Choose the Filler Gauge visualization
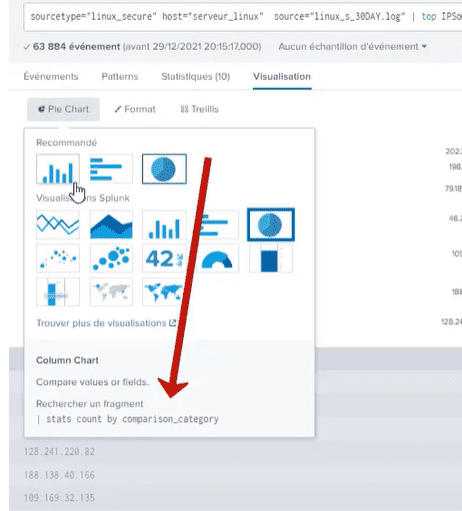The image size is (462, 511). (270, 258)
